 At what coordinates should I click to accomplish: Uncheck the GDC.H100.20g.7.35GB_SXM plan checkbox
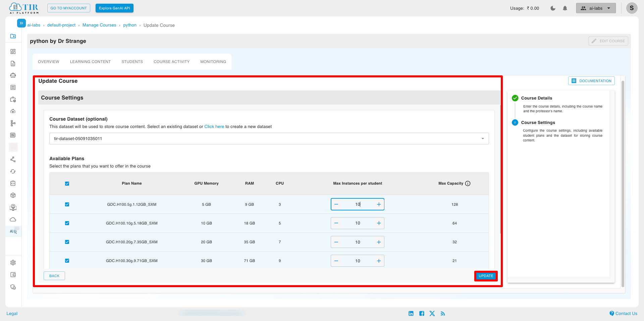click(x=67, y=242)
